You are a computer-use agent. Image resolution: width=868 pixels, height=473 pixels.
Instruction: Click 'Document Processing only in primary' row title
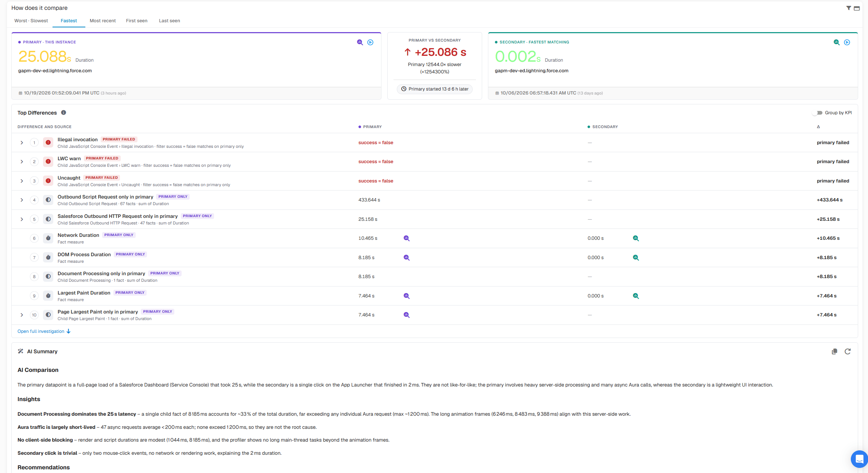pyautogui.click(x=101, y=273)
